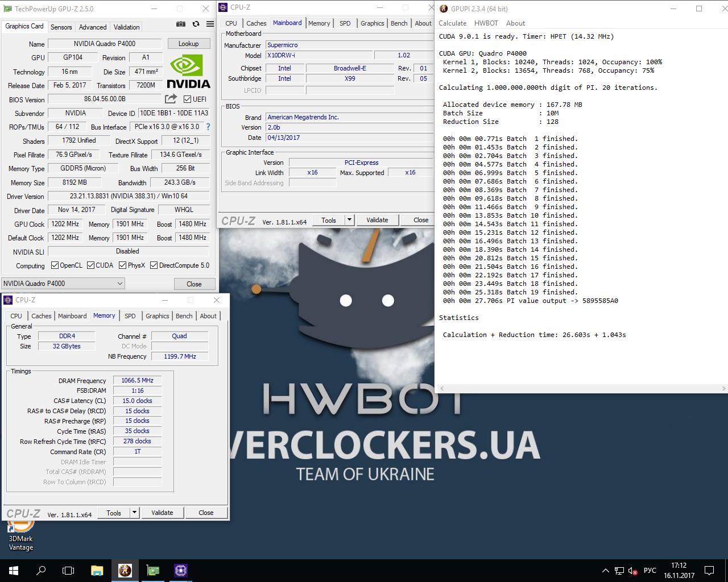Screen dimensions: 728x582
Task: Open the GPUPI Calculate menu
Action: click(x=453, y=23)
